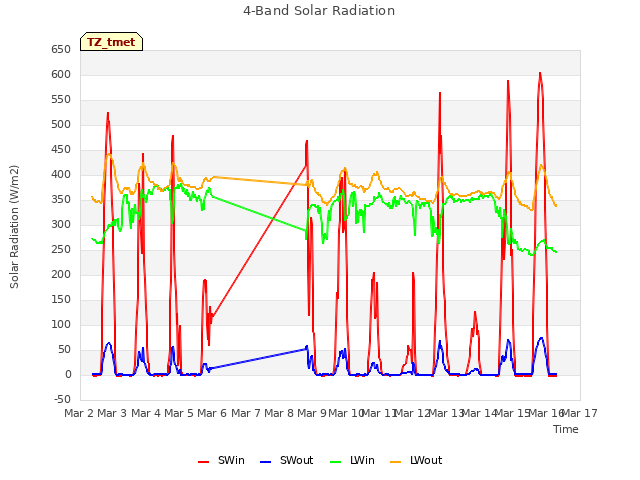Viewport: 640px width, 480px height.
Task: Click the 500 y-axis tick label
Action: click(61, 124)
